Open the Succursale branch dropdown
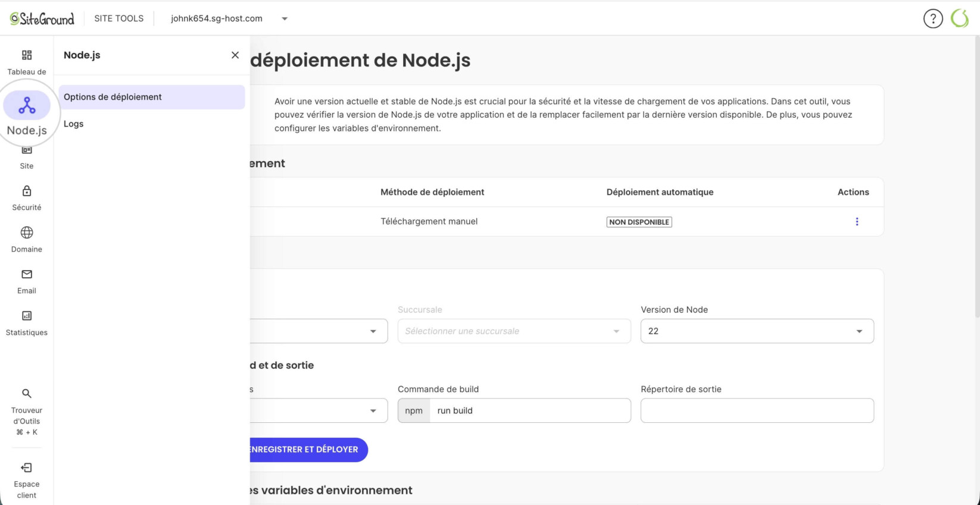Viewport: 980px width, 505px height. point(514,331)
